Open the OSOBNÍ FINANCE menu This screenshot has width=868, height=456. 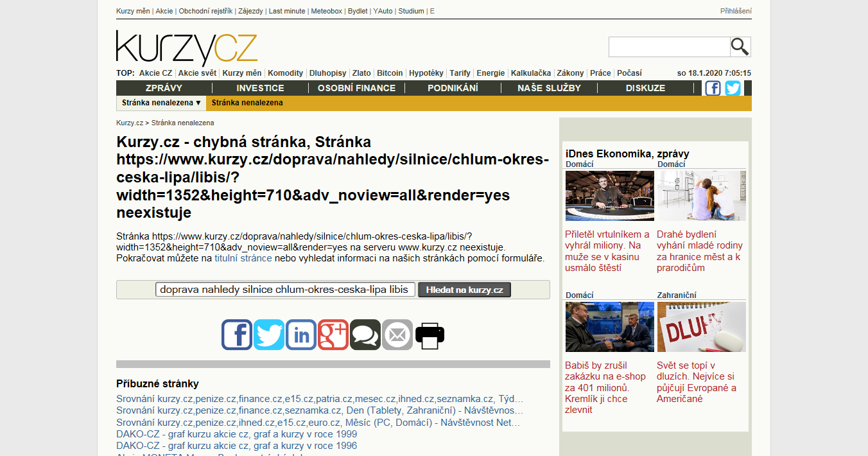click(356, 88)
